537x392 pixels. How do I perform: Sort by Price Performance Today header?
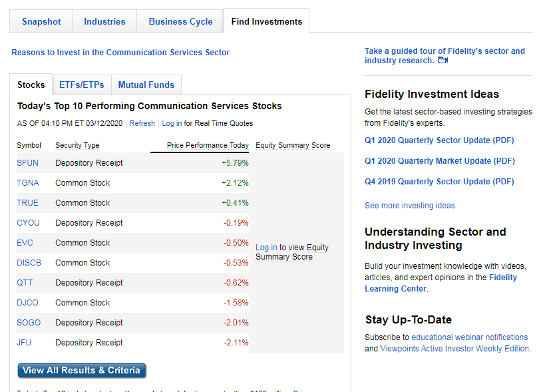click(208, 145)
